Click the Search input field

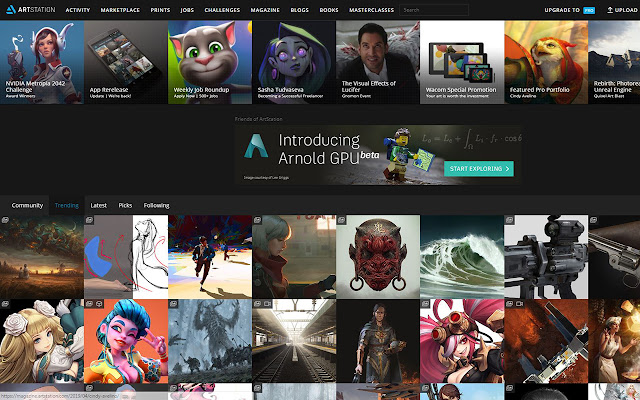point(434,10)
